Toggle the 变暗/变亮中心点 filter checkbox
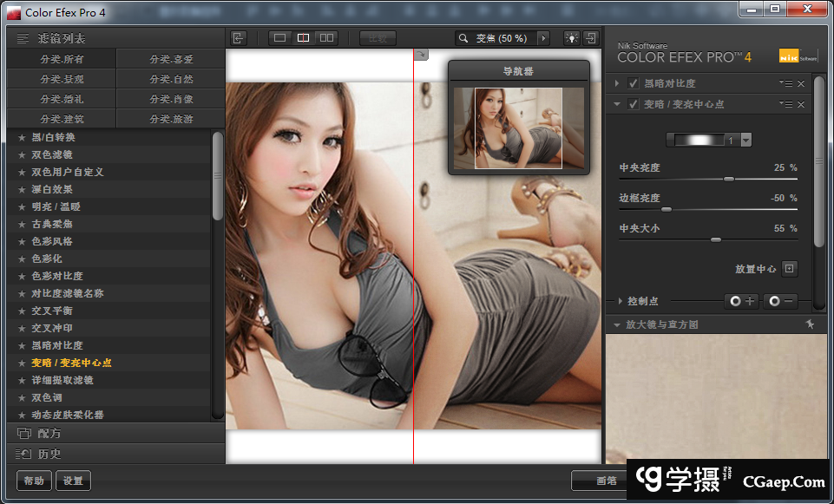This screenshot has width=834, height=504. 634,104
